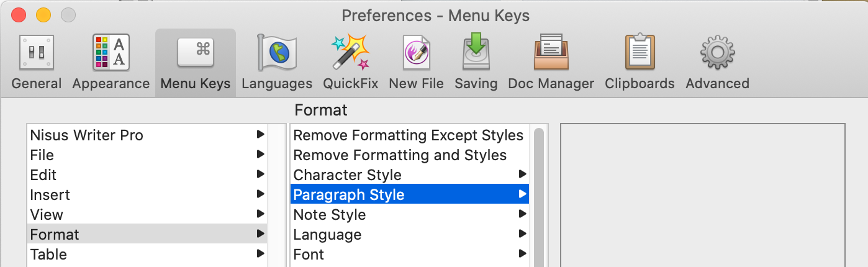The width and height of the screenshot is (868, 267).
Task: Open Saving preferences disk icon
Action: click(476, 52)
